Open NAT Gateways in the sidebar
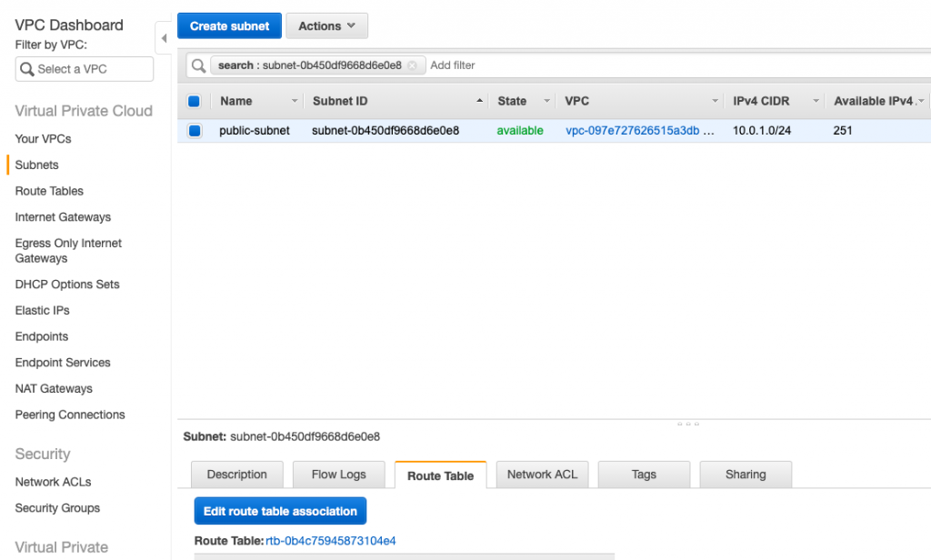The width and height of the screenshot is (931, 560). 54,389
